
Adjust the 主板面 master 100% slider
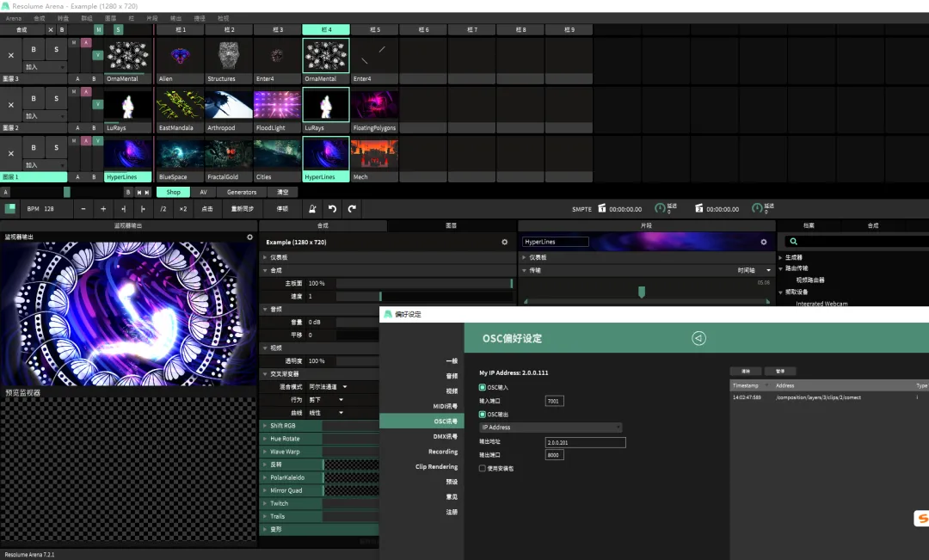[x=424, y=283]
